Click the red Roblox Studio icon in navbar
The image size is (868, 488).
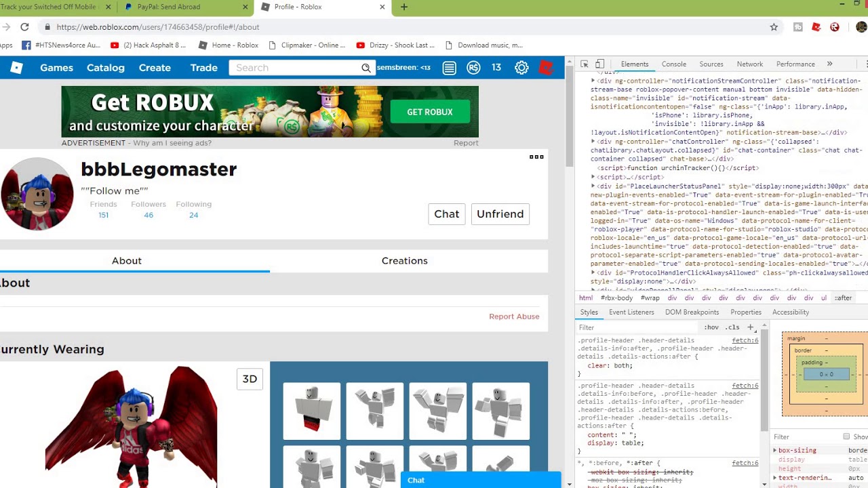(x=546, y=68)
